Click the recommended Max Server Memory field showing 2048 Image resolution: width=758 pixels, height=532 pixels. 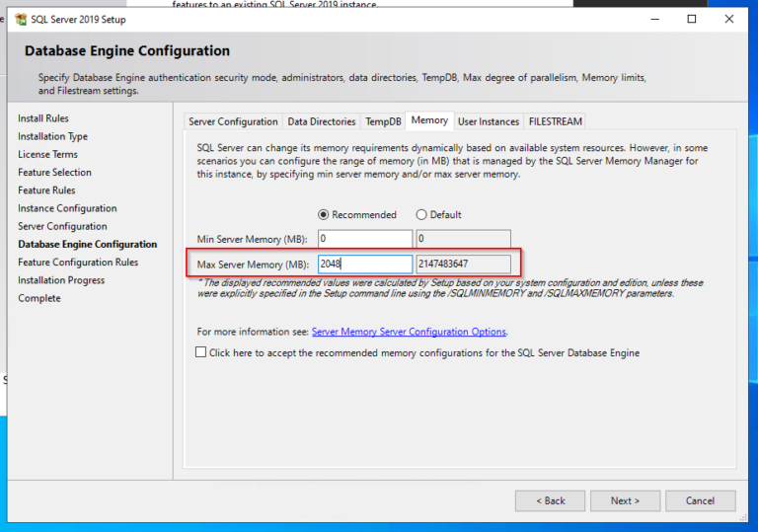pyautogui.click(x=365, y=265)
